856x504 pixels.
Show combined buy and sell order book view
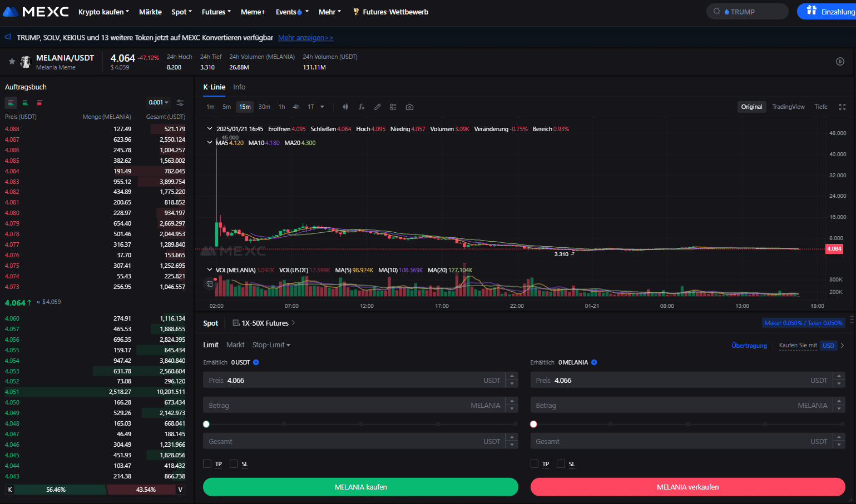pyautogui.click(x=11, y=103)
